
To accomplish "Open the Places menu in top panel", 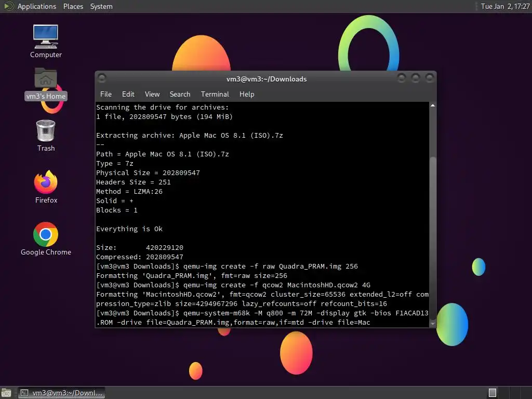I will click(73, 6).
